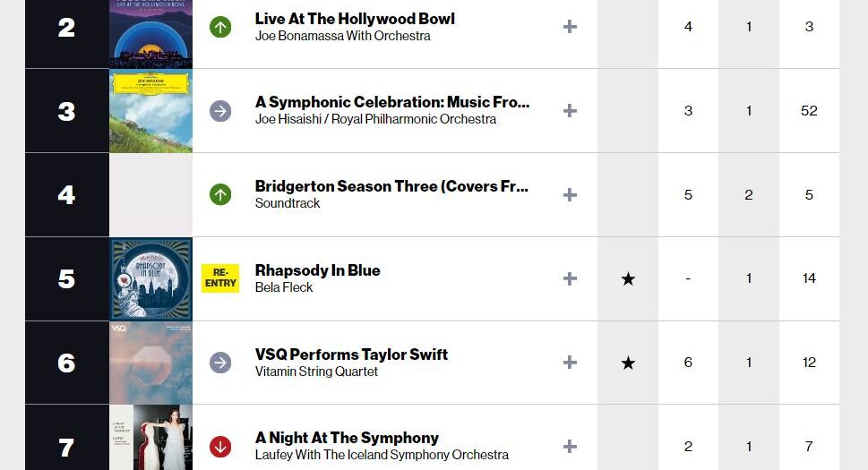Click red down arrow for A Night At The Symphony
Screen dimensions: 868x470
(220, 446)
